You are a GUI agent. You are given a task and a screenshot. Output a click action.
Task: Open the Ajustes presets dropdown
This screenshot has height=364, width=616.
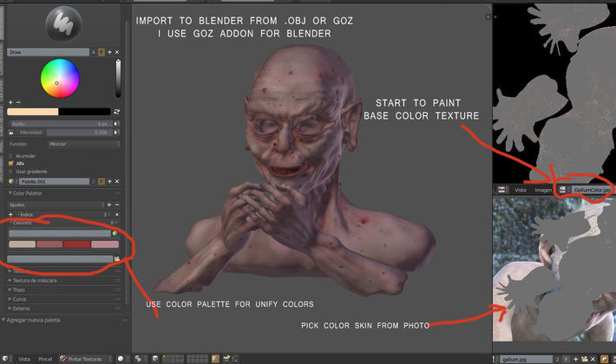coord(56,205)
